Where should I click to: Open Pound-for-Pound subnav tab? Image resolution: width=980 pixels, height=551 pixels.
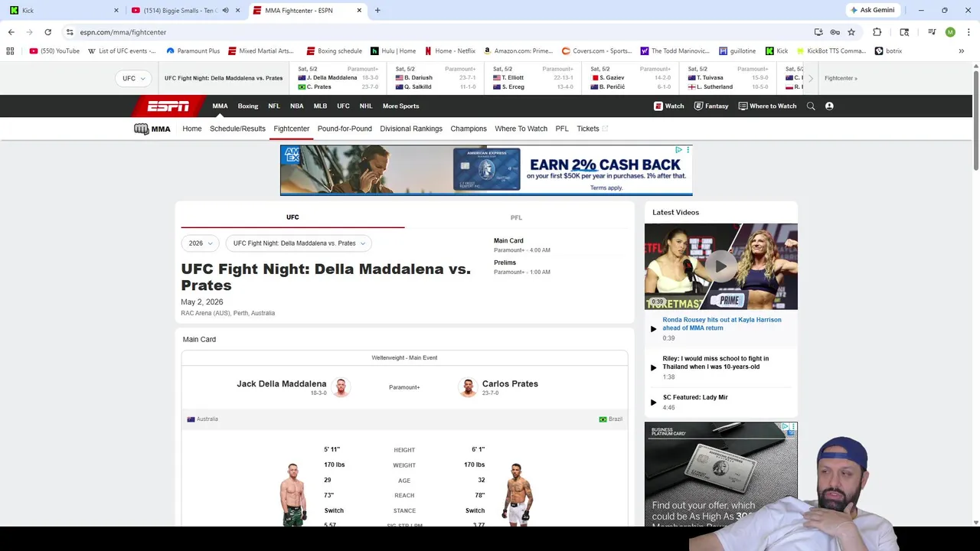[345, 129]
